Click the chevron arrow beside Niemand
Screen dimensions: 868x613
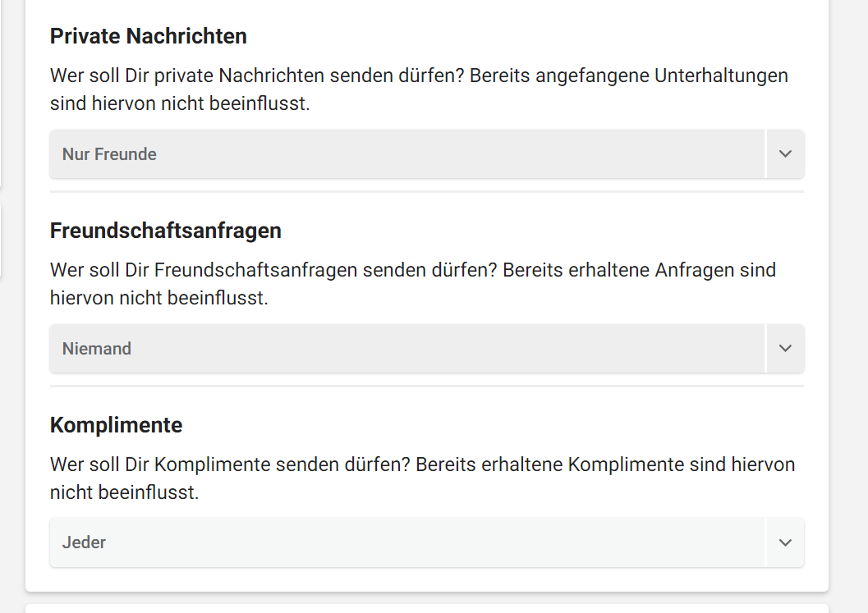point(785,349)
